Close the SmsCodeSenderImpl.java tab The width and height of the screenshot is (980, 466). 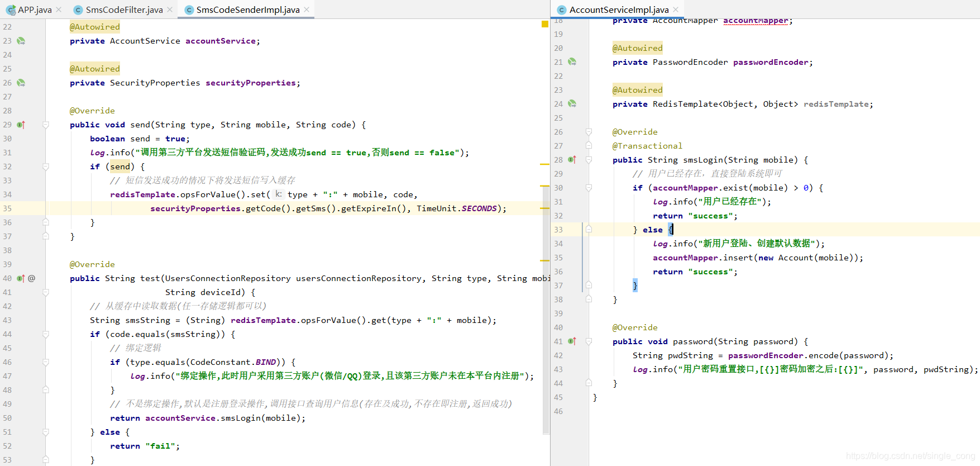tap(307, 9)
